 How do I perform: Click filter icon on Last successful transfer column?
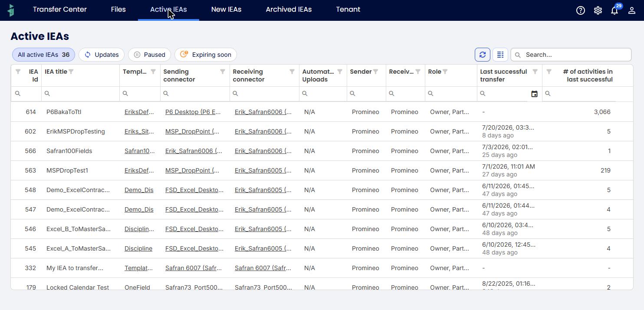[535, 72]
